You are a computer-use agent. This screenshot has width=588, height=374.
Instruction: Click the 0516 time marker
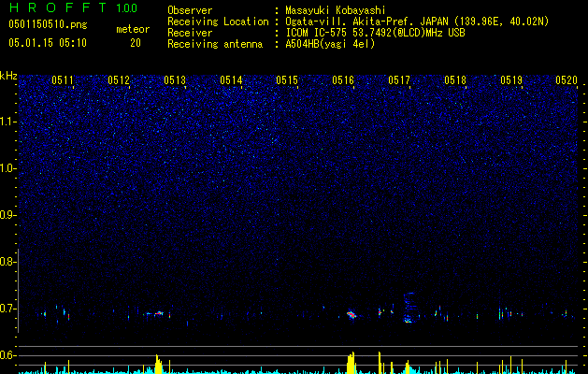[343, 80]
